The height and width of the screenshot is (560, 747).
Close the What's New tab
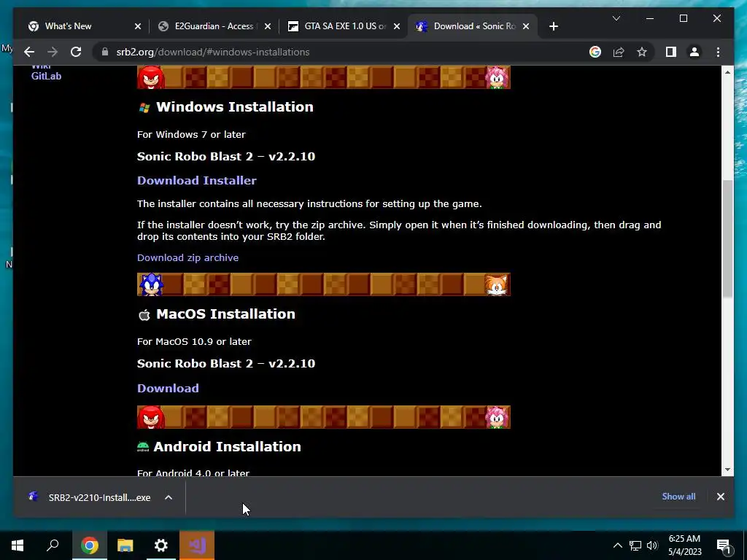(138, 26)
